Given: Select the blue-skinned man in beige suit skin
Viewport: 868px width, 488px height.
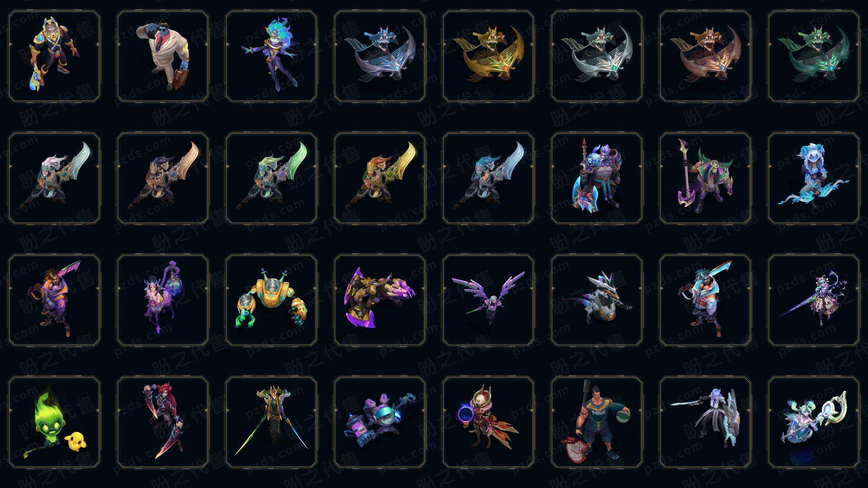Looking at the screenshot, I should 163,56.
